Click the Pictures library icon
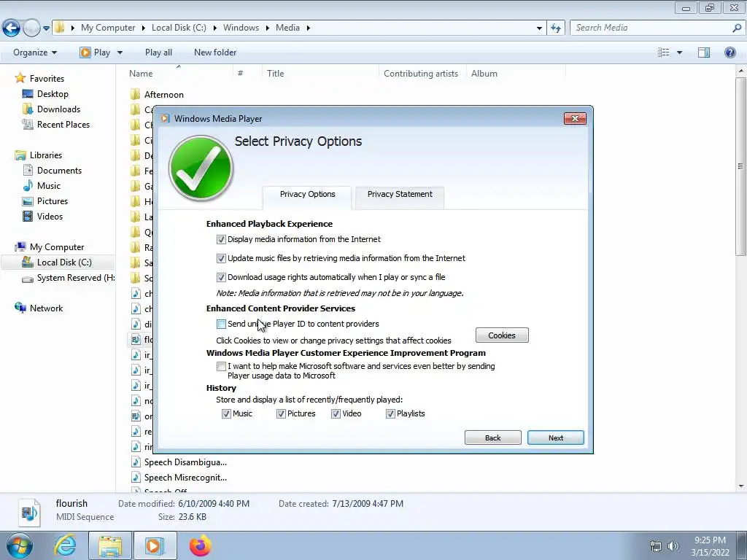The width and height of the screenshot is (747, 560). [x=28, y=201]
